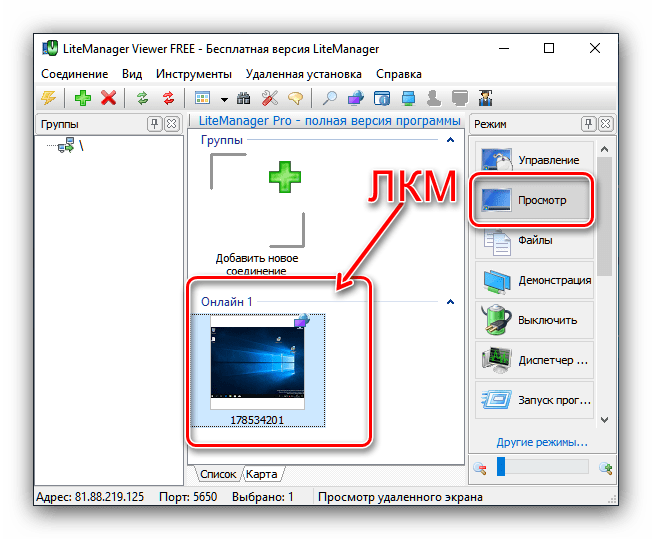Pin the Группы left panel pushpin

[154, 124]
